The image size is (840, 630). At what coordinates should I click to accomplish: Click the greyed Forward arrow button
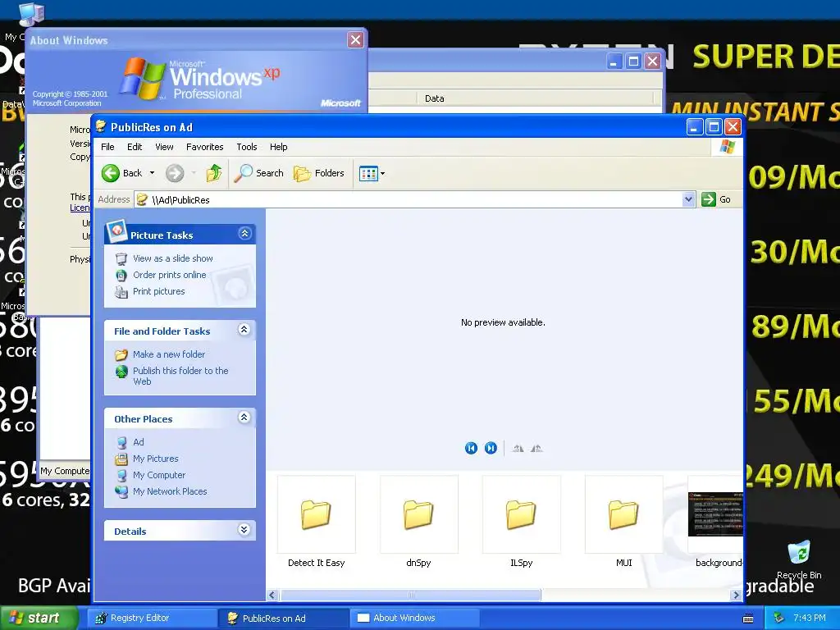pyautogui.click(x=175, y=173)
